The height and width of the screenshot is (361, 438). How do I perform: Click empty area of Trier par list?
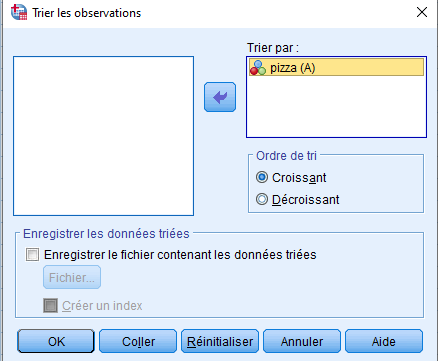pyautogui.click(x=336, y=107)
